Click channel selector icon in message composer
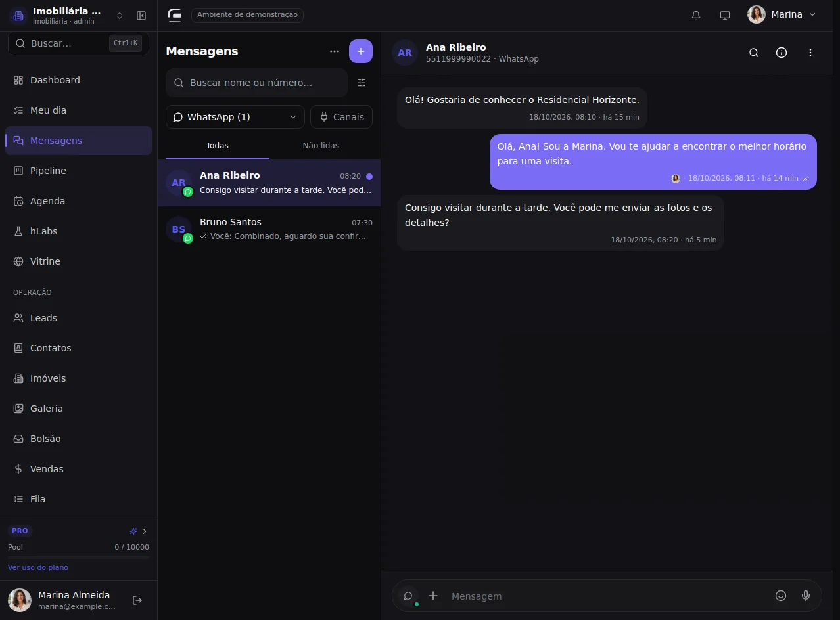Viewport: 840px width, 620px height. 408,596
